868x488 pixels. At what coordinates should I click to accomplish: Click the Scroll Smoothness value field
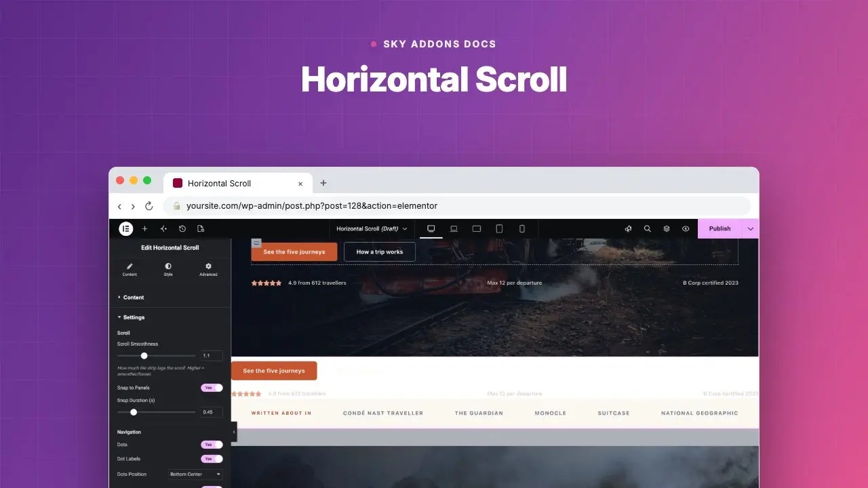point(212,356)
